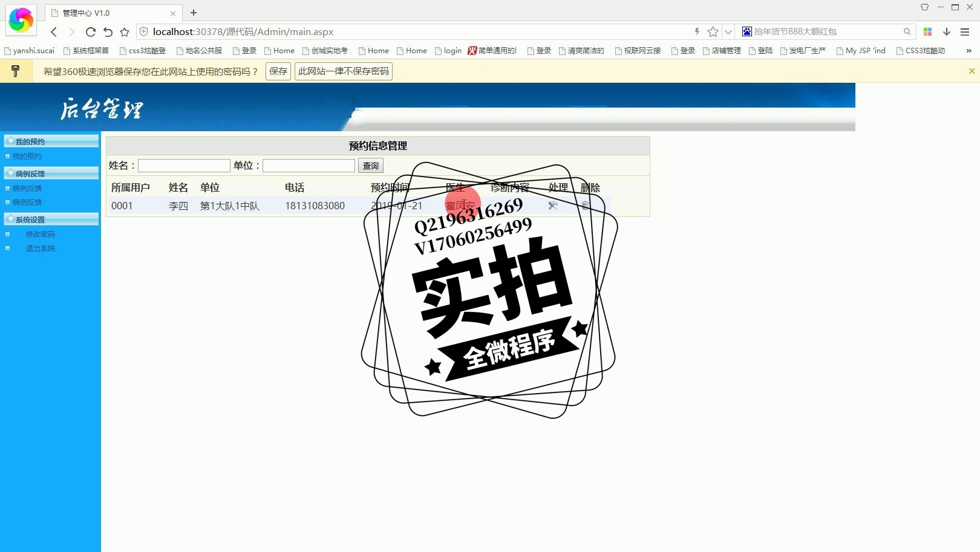This screenshot has width=980, height=552.
Task: Open the 店铺管理 bookmark
Action: (x=722, y=51)
